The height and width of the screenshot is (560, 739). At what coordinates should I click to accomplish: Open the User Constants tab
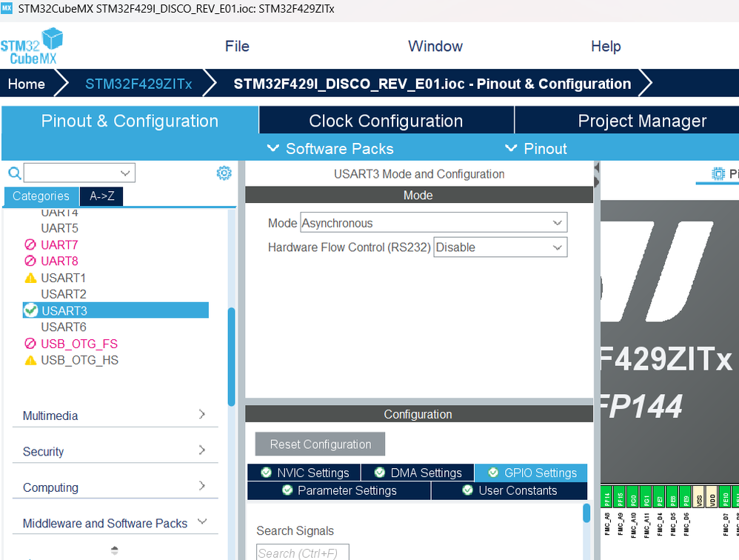pyautogui.click(x=509, y=490)
